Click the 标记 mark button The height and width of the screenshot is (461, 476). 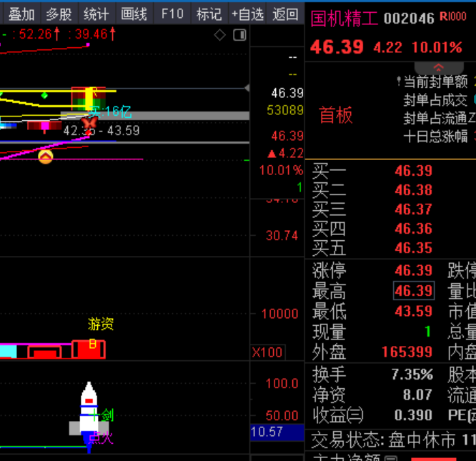(x=209, y=14)
